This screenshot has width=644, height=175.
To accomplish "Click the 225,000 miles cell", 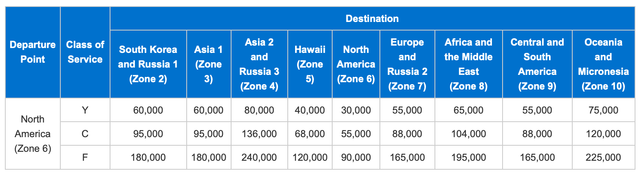I will click(x=603, y=157).
